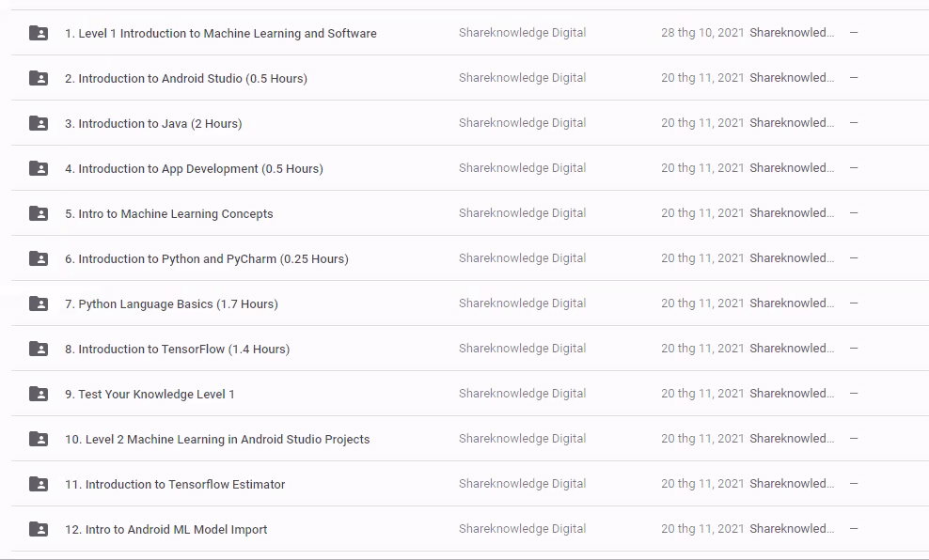Open Level 2 Machine Learning in Android Studio Projects
929x560 pixels.
(217, 440)
